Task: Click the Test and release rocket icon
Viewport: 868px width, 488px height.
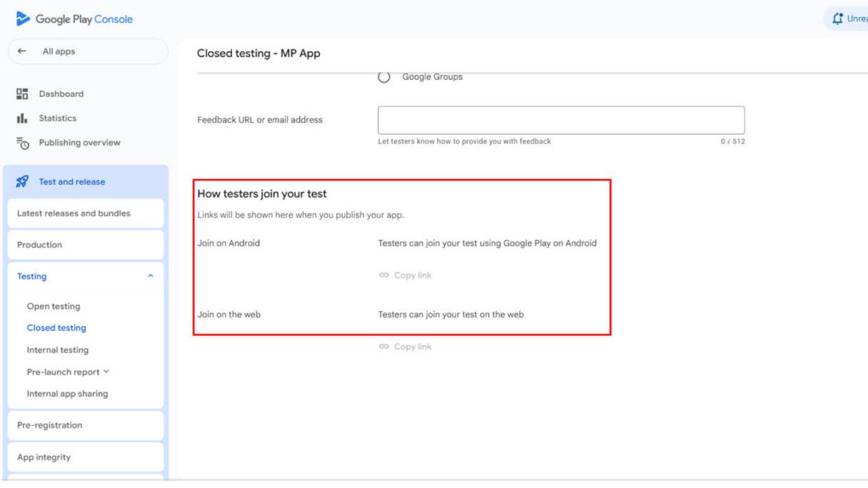Action: 22,182
